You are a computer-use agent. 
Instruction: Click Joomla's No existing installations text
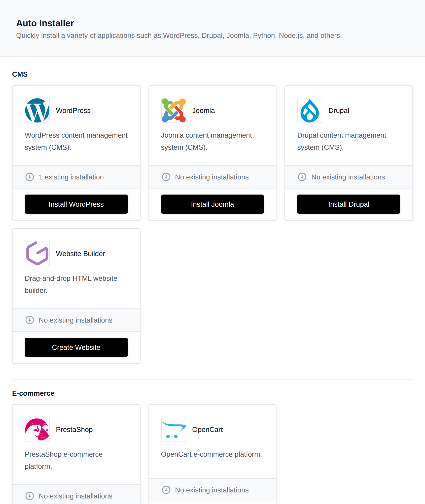tap(212, 177)
